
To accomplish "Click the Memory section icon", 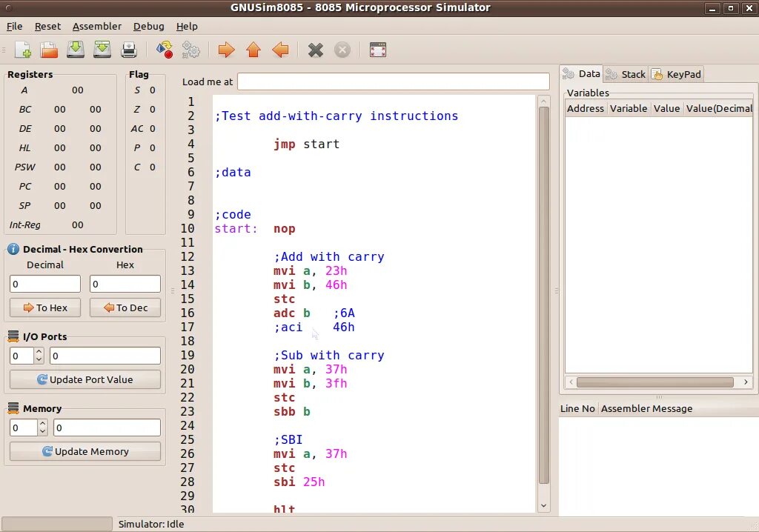I will (13, 408).
